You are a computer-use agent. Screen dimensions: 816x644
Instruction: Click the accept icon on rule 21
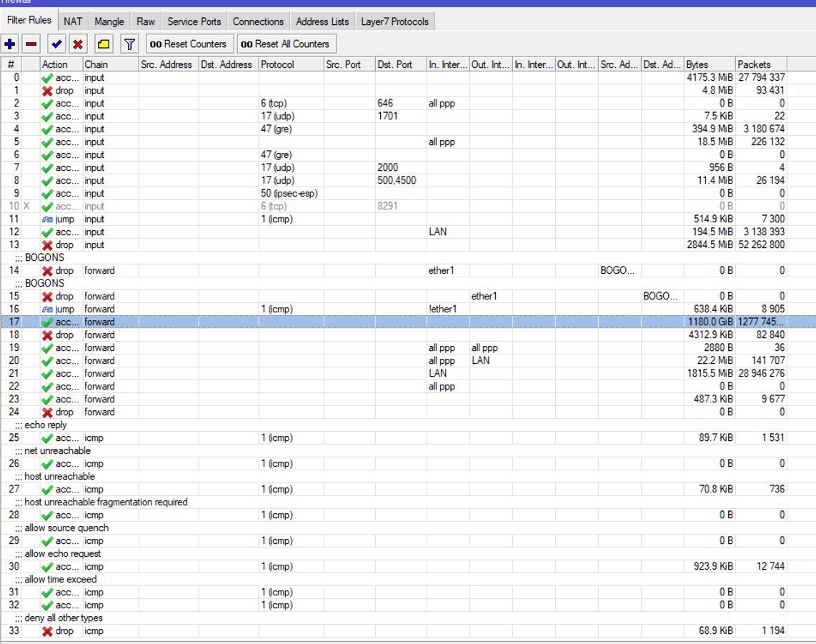[47, 374]
